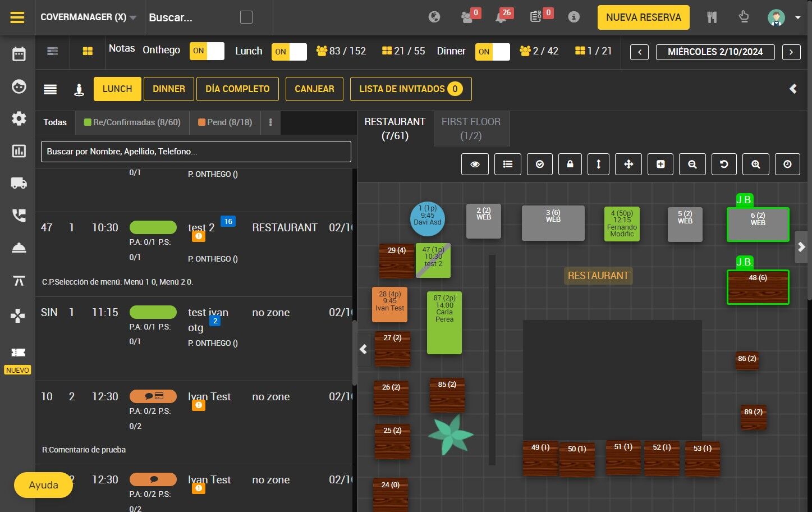
Task: Expand the COVERMANAGER (X) restaurant dropdown
Action: click(x=89, y=17)
